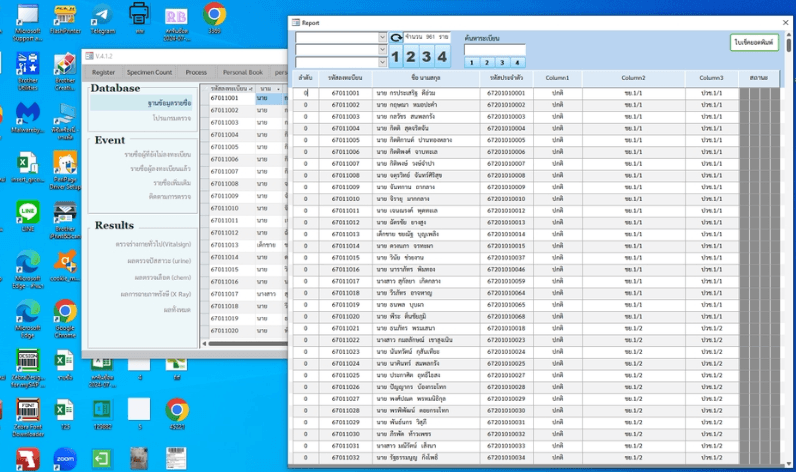This screenshot has width=796, height=472.
Task: Open Microsoft Support desktop shortcut
Action: [27, 22]
